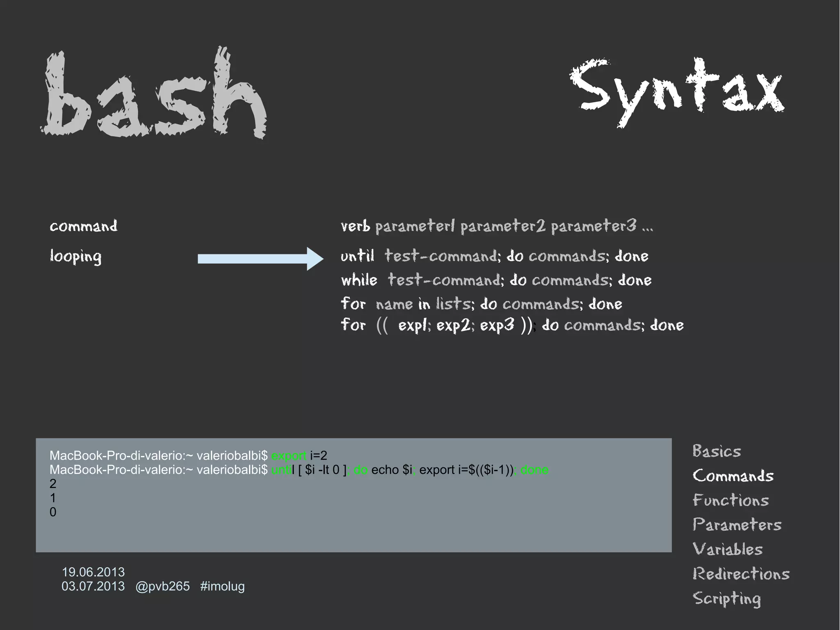Select the Variables section label

tap(728, 549)
